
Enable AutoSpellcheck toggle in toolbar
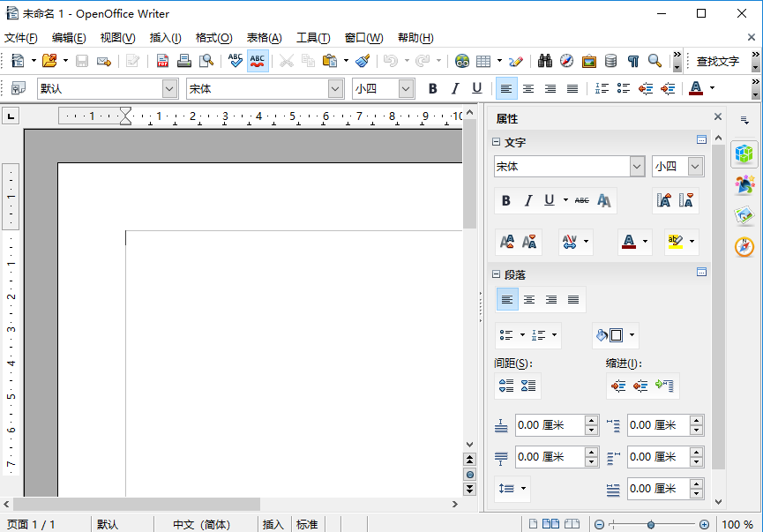[258, 61]
